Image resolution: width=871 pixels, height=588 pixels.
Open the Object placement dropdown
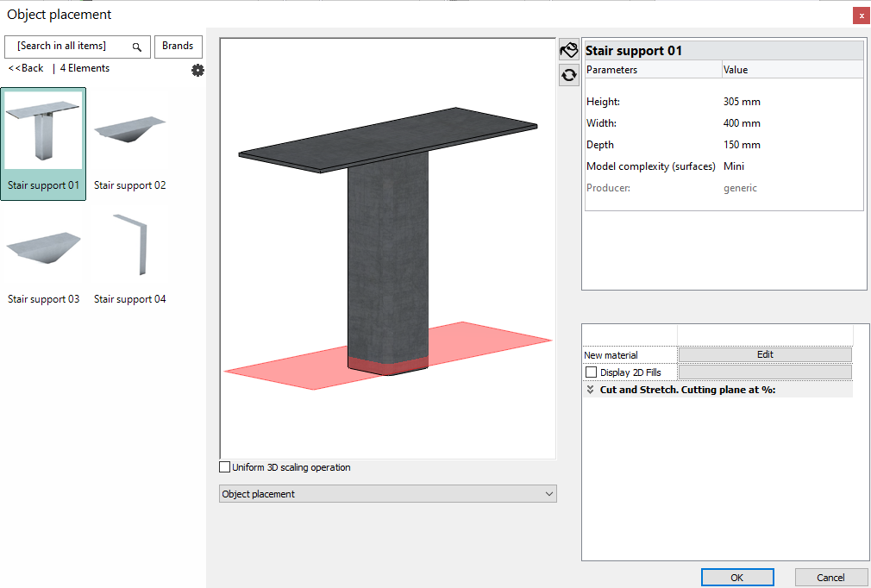tap(388, 494)
